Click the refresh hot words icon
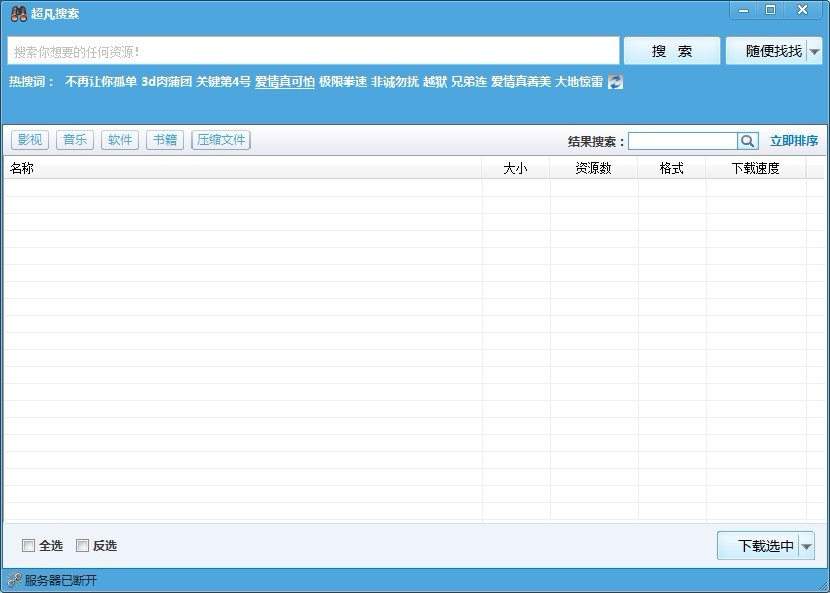This screenshot has width=830, height=593. pos(615,82)
